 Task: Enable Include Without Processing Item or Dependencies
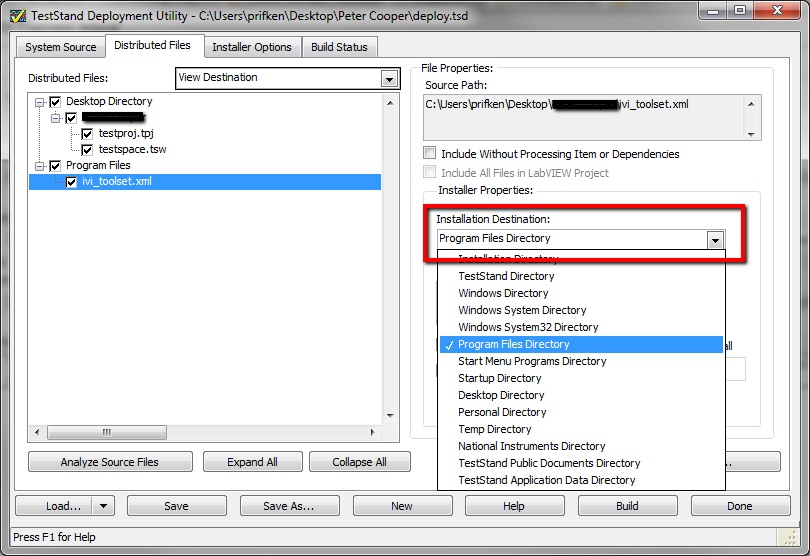pos(429,153)
